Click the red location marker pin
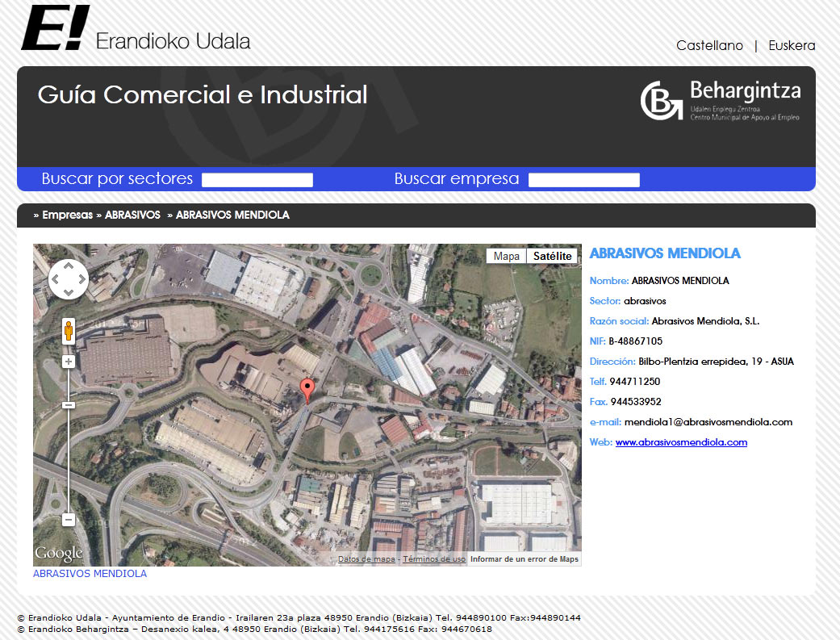 [307, 389]
